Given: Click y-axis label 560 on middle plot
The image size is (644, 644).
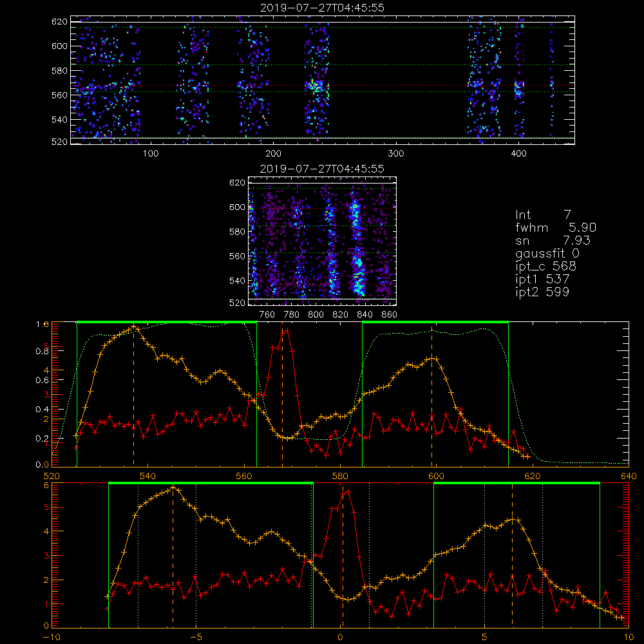Looking at the screenshot, I should coord(238,256).
